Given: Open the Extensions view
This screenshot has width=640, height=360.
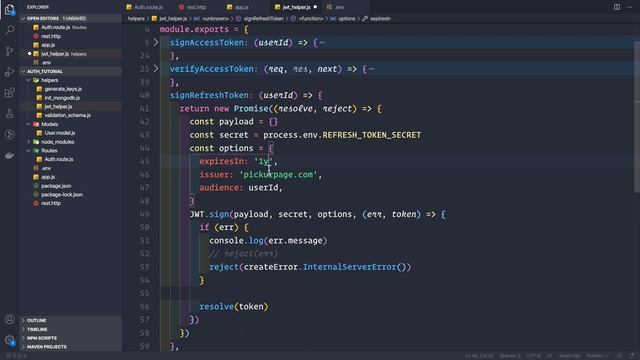Looking at the screenshot, I should pyautogui.click(x=9, y=93).
